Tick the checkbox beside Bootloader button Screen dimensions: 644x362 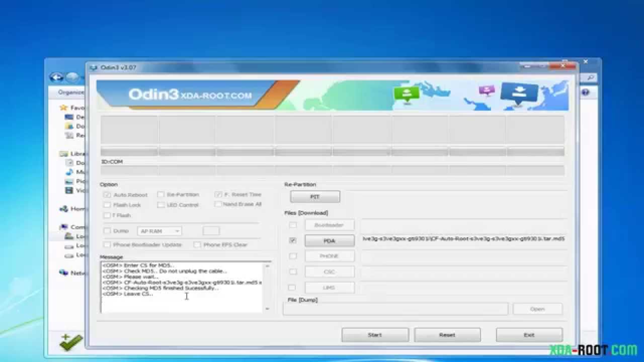292,225
